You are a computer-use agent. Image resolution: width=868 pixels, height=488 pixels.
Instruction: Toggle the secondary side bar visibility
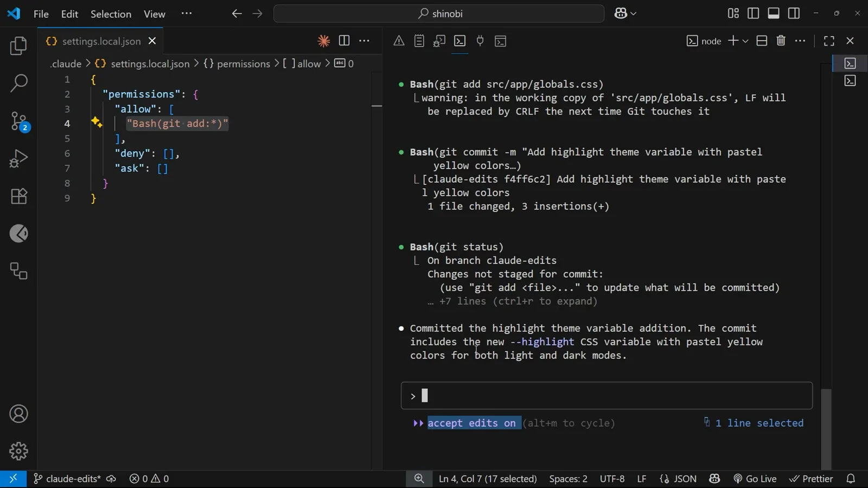point(794,13)
